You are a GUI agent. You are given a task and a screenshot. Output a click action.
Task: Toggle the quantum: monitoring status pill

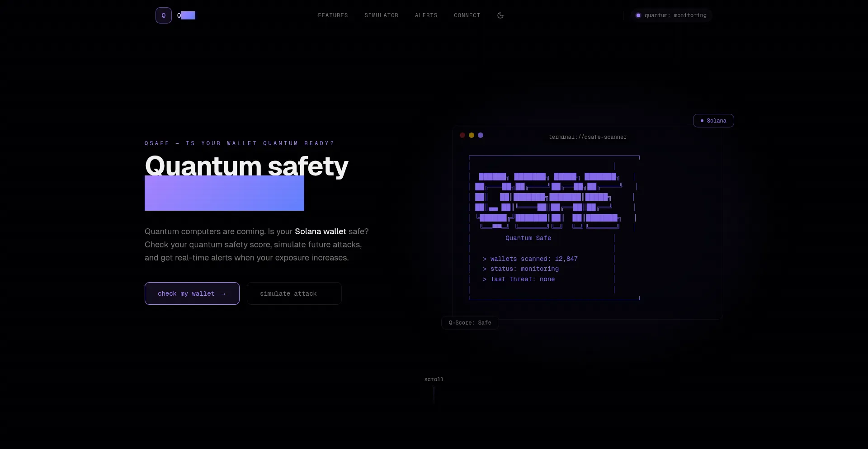(671, 15)
